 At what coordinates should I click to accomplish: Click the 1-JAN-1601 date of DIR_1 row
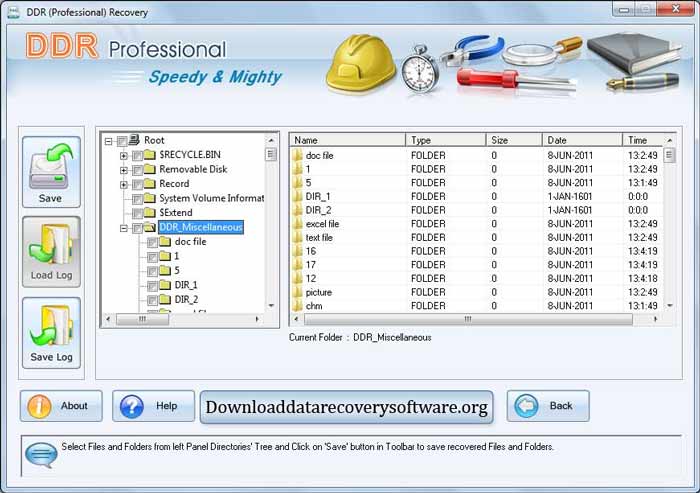coord(570,196)
